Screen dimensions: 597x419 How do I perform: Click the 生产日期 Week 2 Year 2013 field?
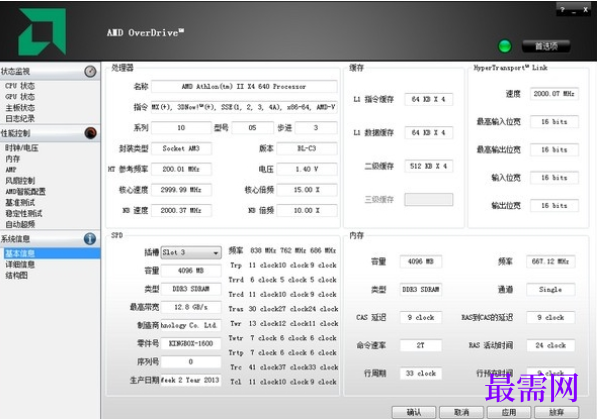tap(191, 380)
